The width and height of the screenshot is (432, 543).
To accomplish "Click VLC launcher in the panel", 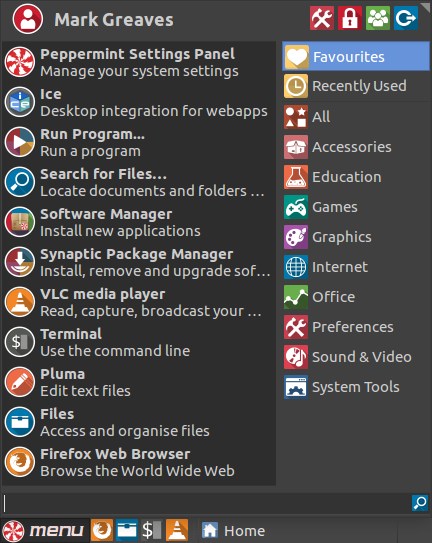I will [x=177, y=530].
